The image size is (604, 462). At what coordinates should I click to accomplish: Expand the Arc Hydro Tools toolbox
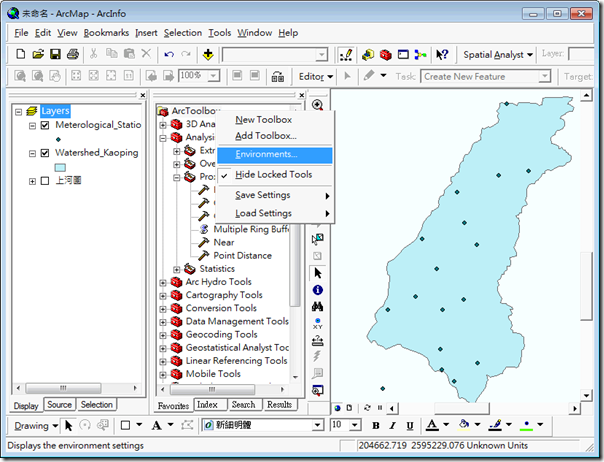pos(163,283)
